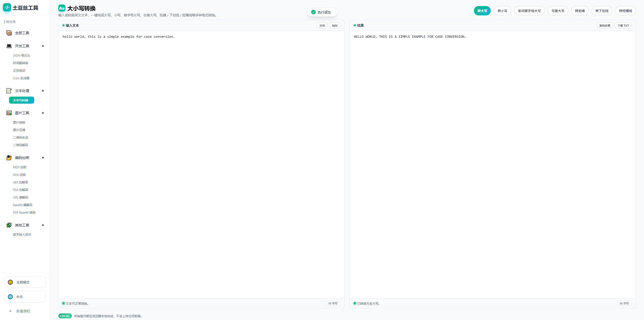Open 全部工具 box icon
Screen dimensions: 644x320
(x=9, y=33)
